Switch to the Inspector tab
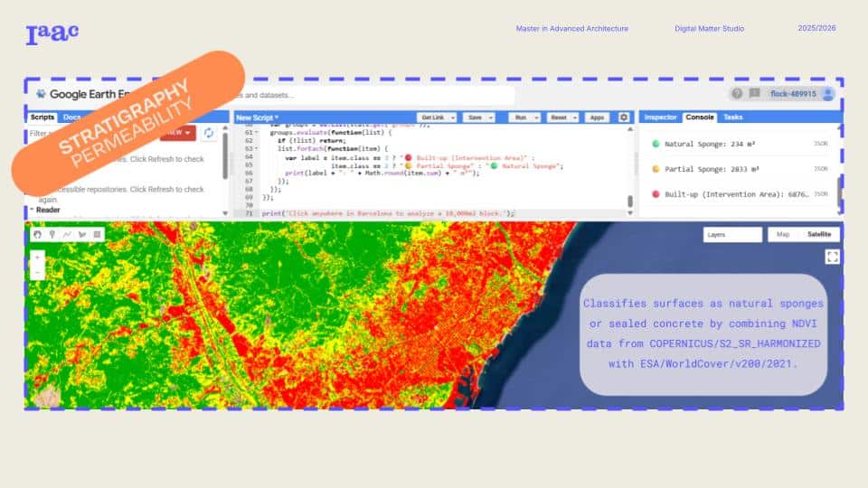This screenshot has width=868, height=488. point(660,117)
